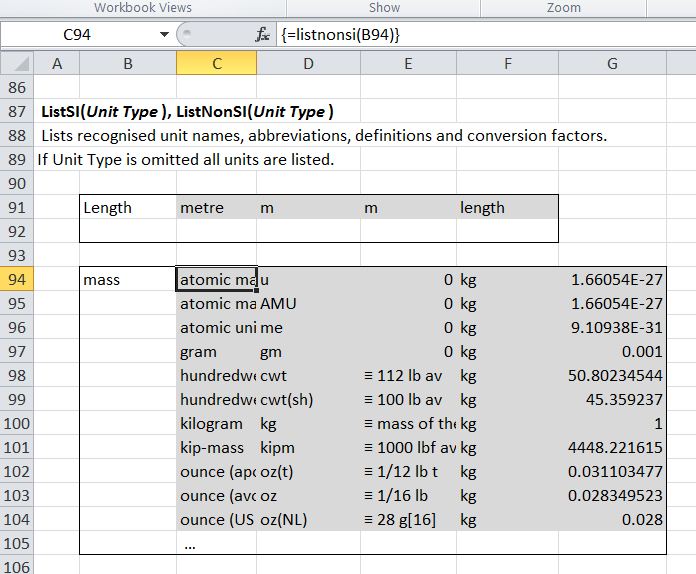Click the Workbook Views group label
This screenshot has height=574, width=696.
pos(143,7)
